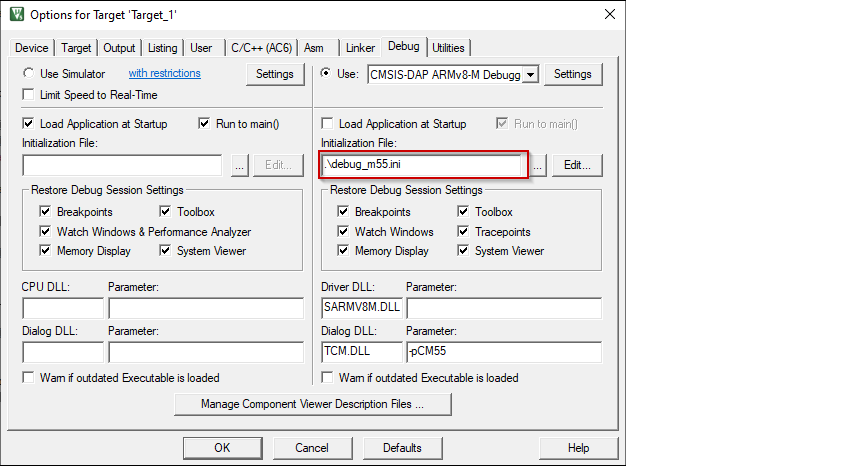Select the Use Simulator radio button
Screen dimensions: 865x466
pos(29,74)
